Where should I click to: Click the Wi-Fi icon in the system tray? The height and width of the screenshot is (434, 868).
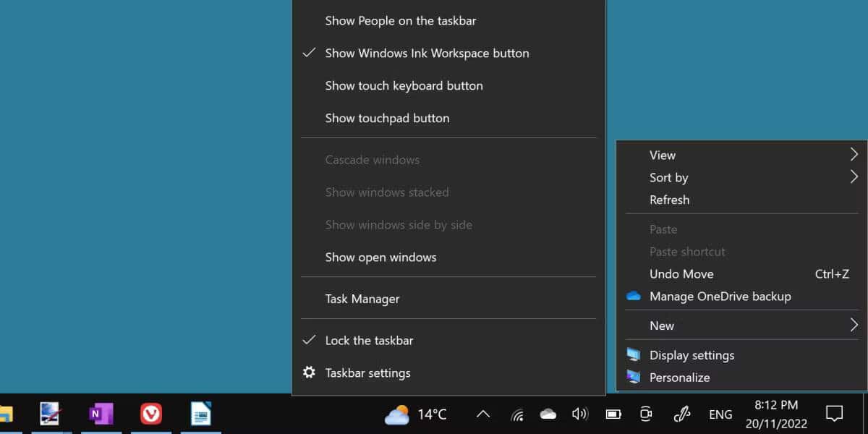click(x=517, y=414)
